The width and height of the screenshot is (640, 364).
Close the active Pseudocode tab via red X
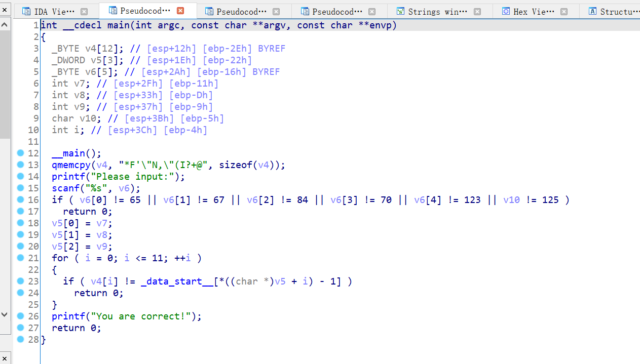click(x=180, y=11)
